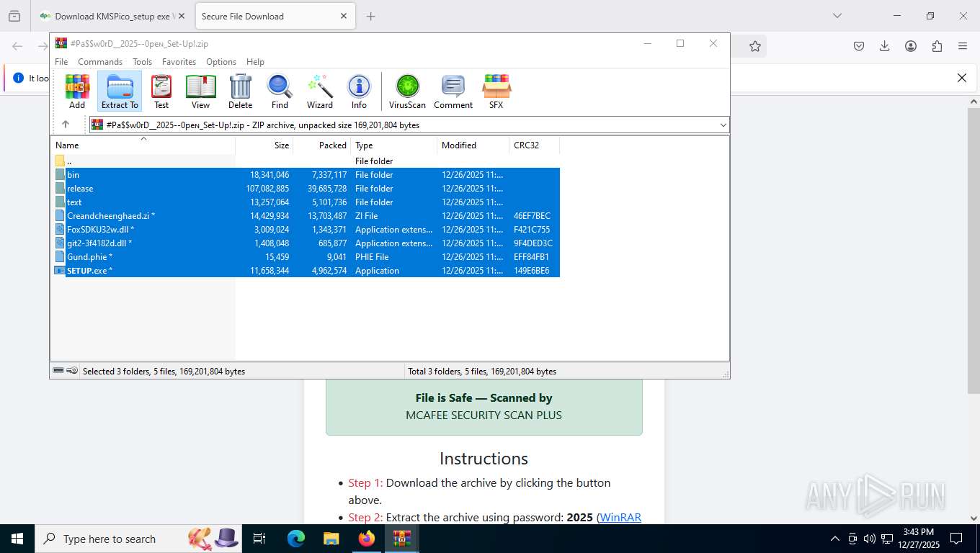The width and height of the screenshot is (980, 553).
Task: Dismiss the Firefox notification bar
Action: (x=961, y=78)
